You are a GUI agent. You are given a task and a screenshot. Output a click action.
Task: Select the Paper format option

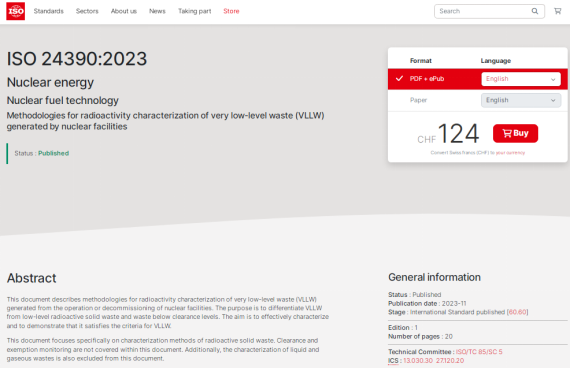point(418,100)
